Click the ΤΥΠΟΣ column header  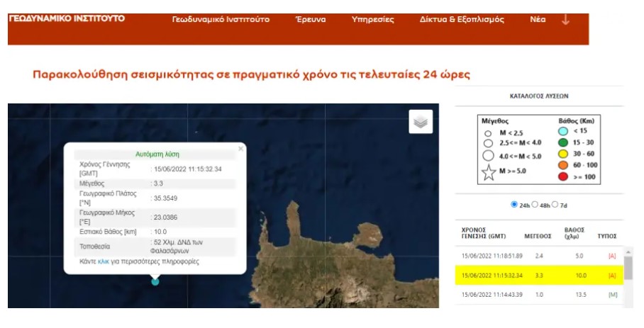(607, 236)
